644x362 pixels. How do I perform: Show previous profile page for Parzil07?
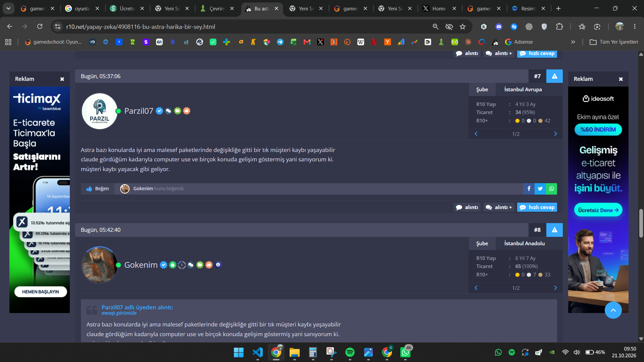coord(476,134)
